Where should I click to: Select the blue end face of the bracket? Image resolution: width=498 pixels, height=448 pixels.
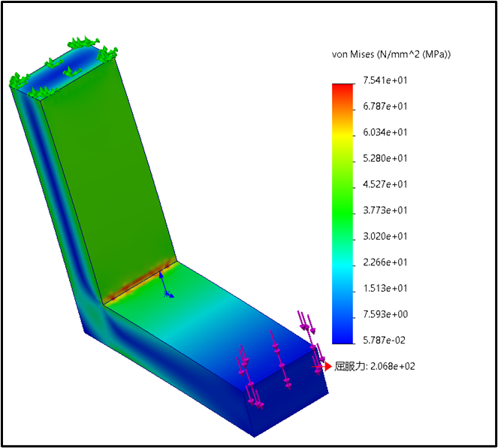[289, 402]
